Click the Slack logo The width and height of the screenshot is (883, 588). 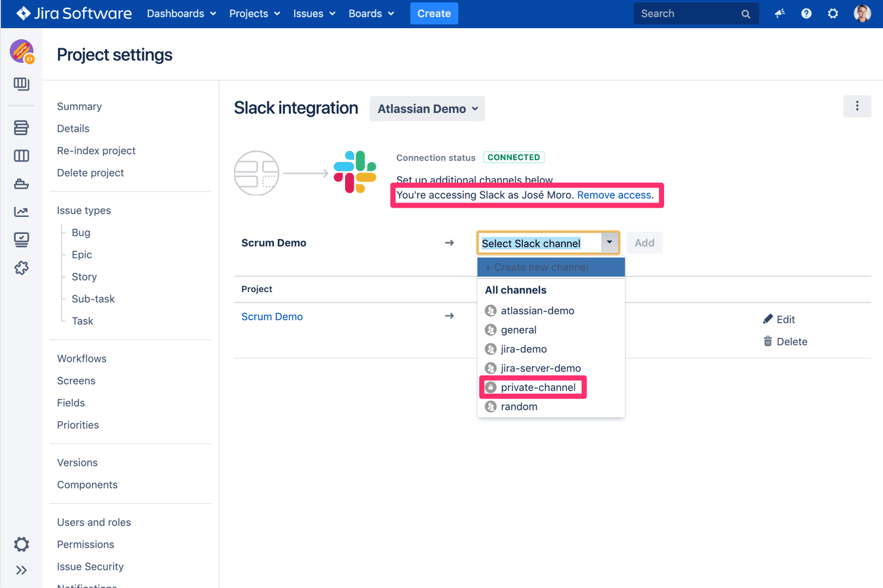(355, 172)
